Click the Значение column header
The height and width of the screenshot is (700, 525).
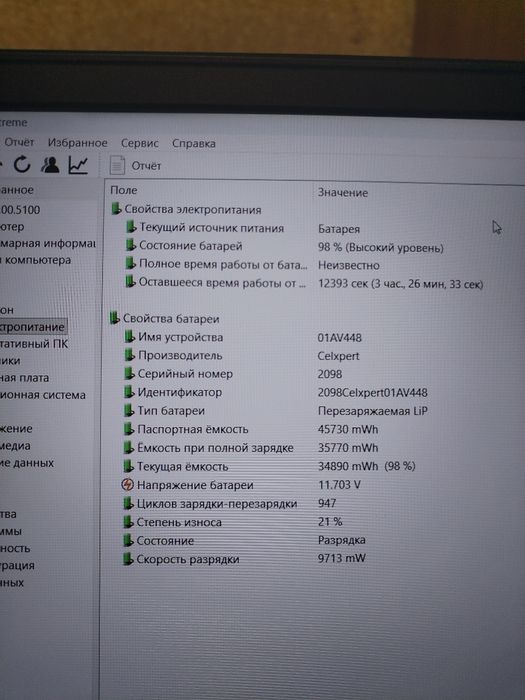[x=343, y=193]
